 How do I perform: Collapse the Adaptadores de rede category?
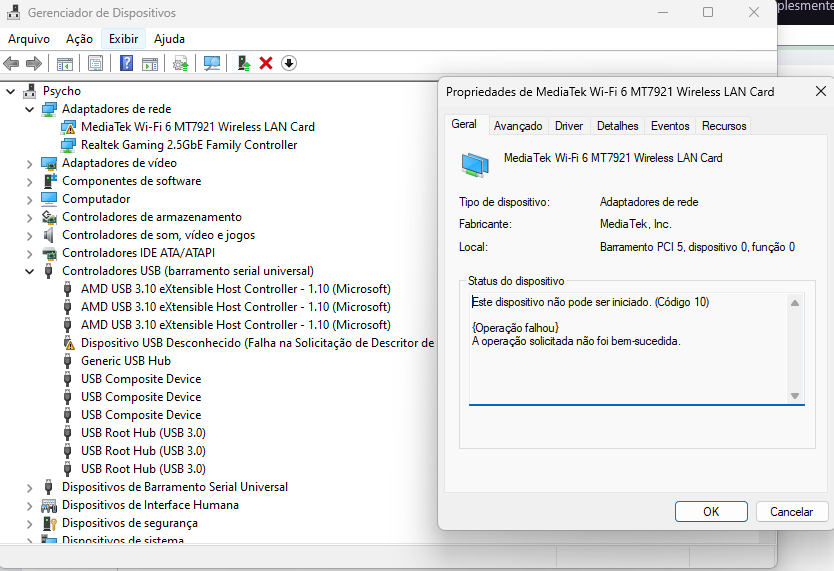point(30,110)
